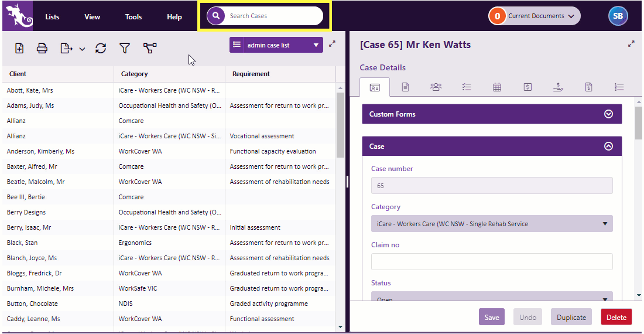
Task: Open the filter funnel icon
Action: pyautogui.click(x=125, y=49)
